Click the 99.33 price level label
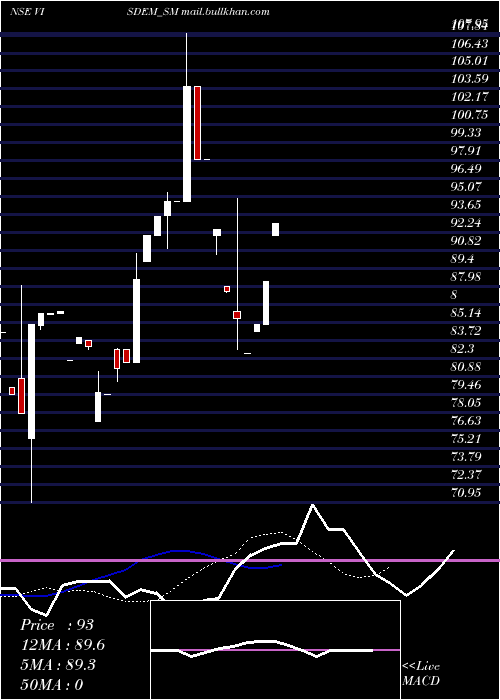Viewport: 500px width, 700px height. [x=466, y=133]
